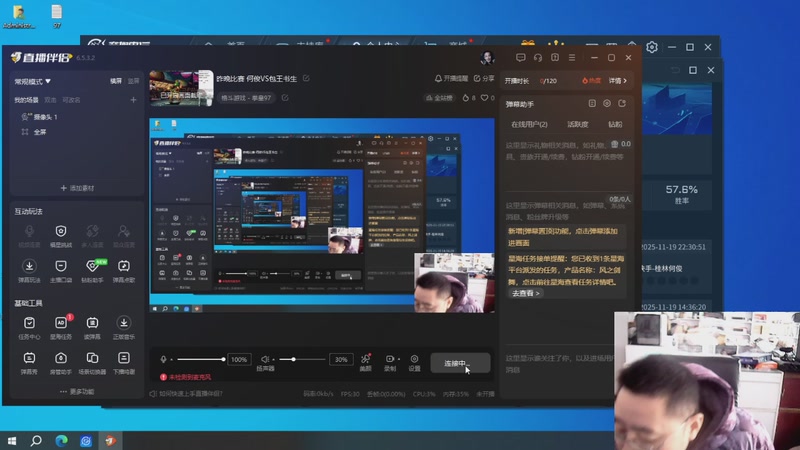Open the 星海任务 AD icon
Screen dimensions: 800x450
pos(61,322)
